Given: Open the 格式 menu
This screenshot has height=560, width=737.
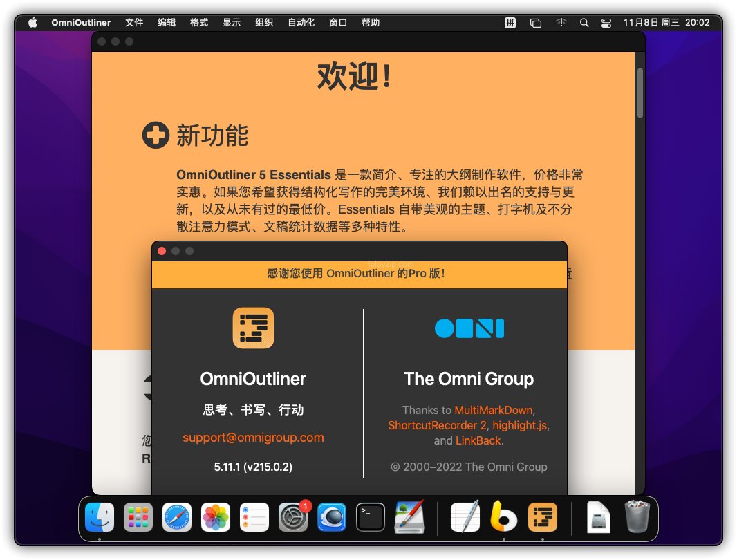Looking at the screenshot, I should (x=199, y=23).
